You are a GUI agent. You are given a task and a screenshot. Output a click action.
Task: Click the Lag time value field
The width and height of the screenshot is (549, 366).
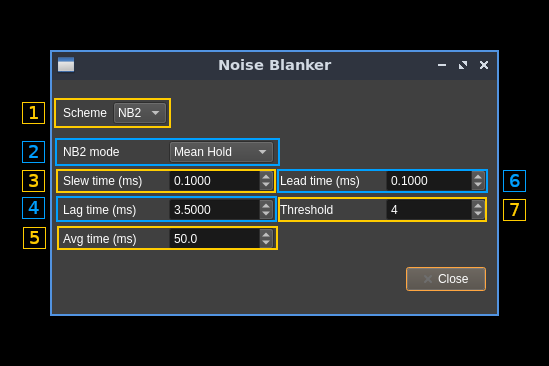(215, 209)
